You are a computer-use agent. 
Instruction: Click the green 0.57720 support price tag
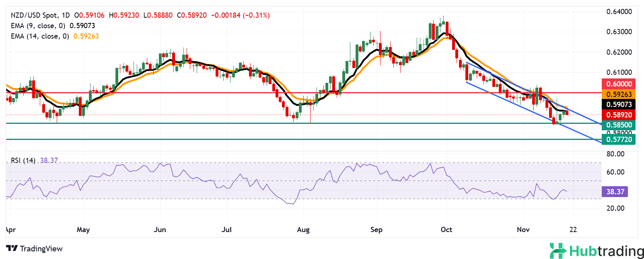619,140
